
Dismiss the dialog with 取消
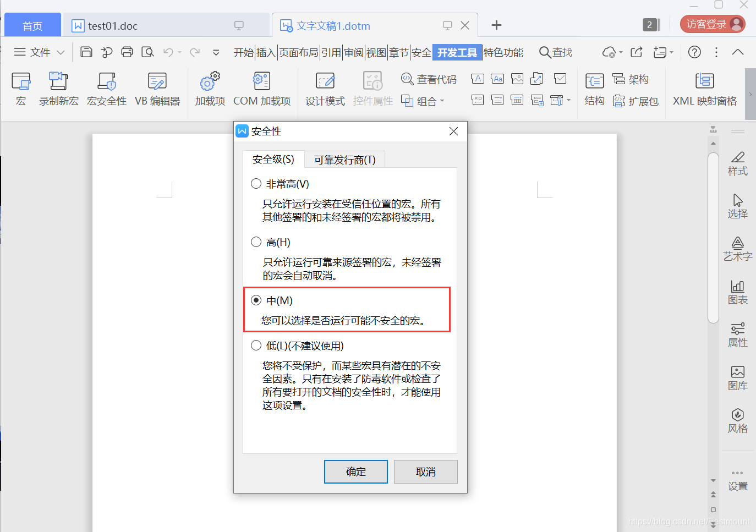click(425, 471)
